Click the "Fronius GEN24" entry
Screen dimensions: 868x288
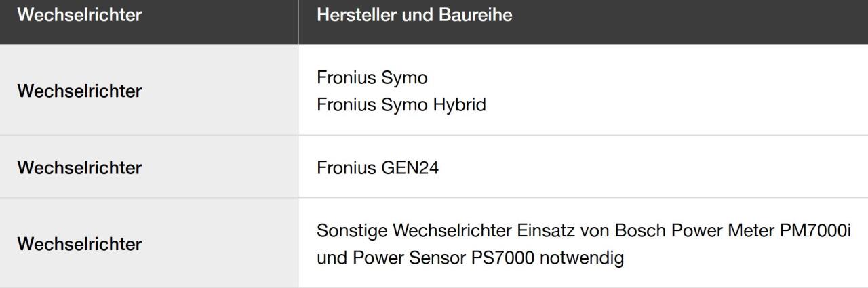click(378, 167)
